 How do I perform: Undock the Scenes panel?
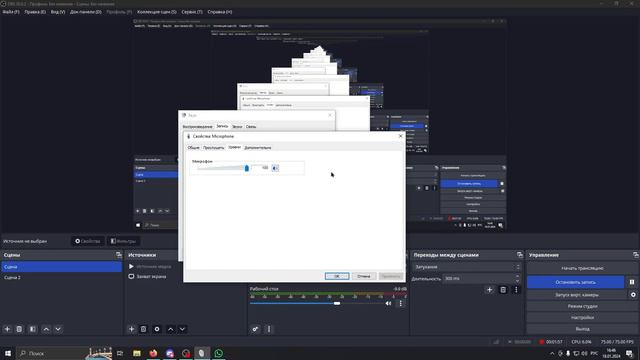(x=119, y=255)
